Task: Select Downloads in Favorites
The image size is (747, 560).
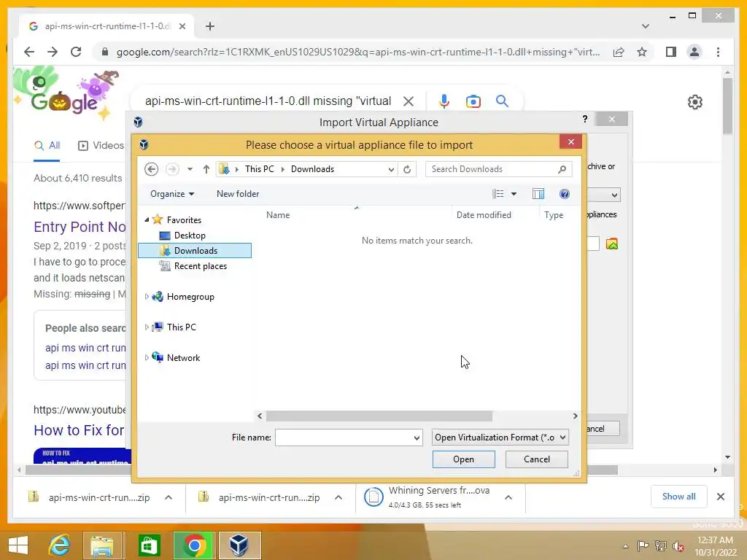Action: pyautogui.click(x=195, y=251)
